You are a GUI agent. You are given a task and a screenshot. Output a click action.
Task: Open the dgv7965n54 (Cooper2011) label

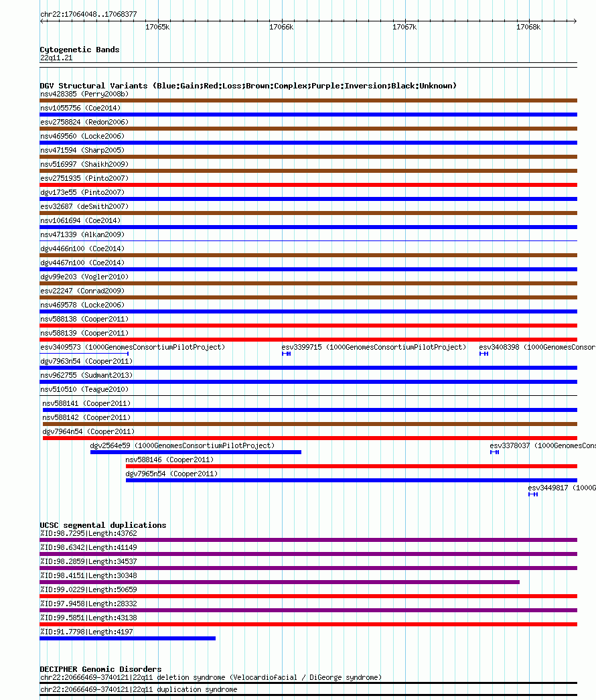(x=171, y=474)
